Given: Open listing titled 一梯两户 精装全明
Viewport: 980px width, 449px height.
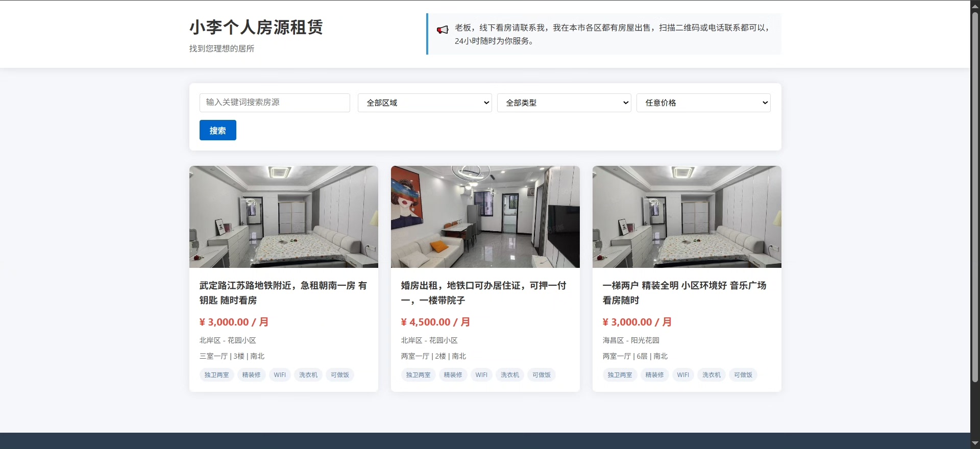Looking at the screenshot, I should tap(684, 293).
